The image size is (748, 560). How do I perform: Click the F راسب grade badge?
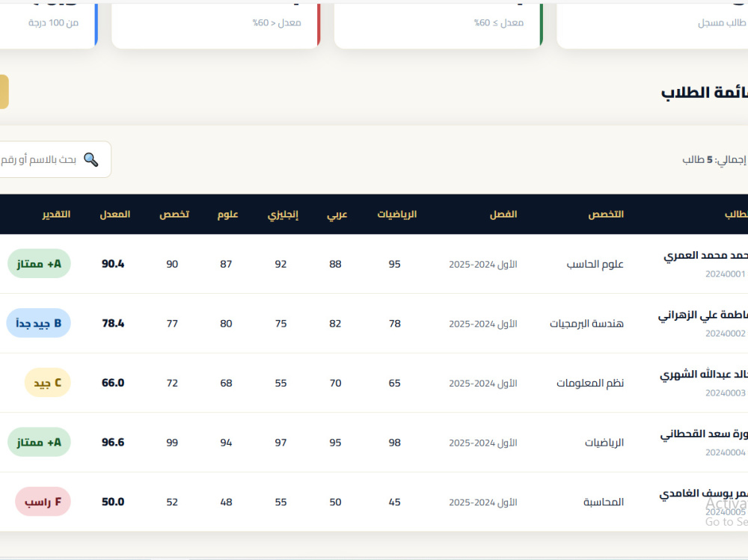pyautogui.click(x=43, y=502)
